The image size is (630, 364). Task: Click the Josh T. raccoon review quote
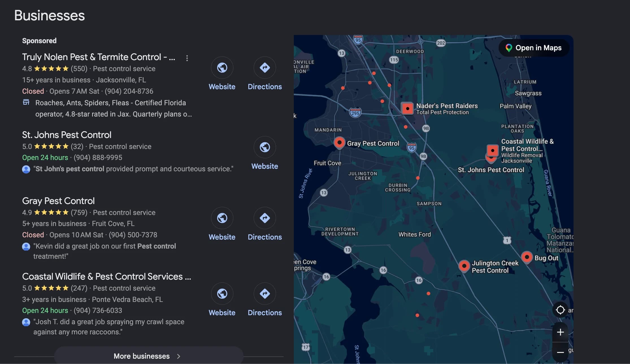[109, 327]
